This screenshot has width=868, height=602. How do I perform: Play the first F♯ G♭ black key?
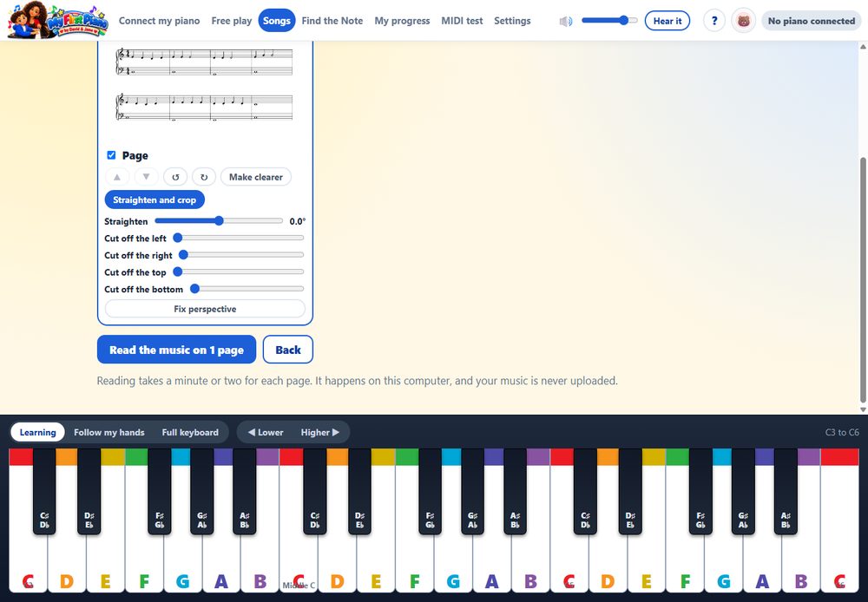point(160,493)
